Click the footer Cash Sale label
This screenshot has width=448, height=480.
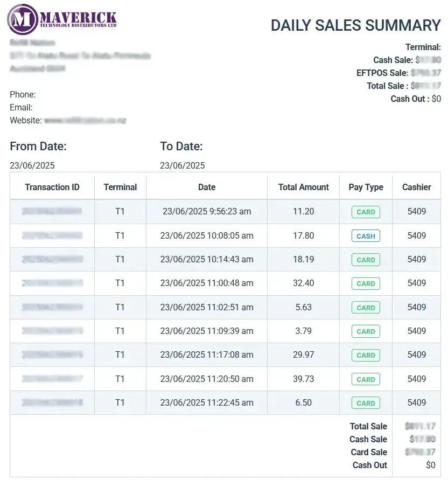(x=368, y=439)
